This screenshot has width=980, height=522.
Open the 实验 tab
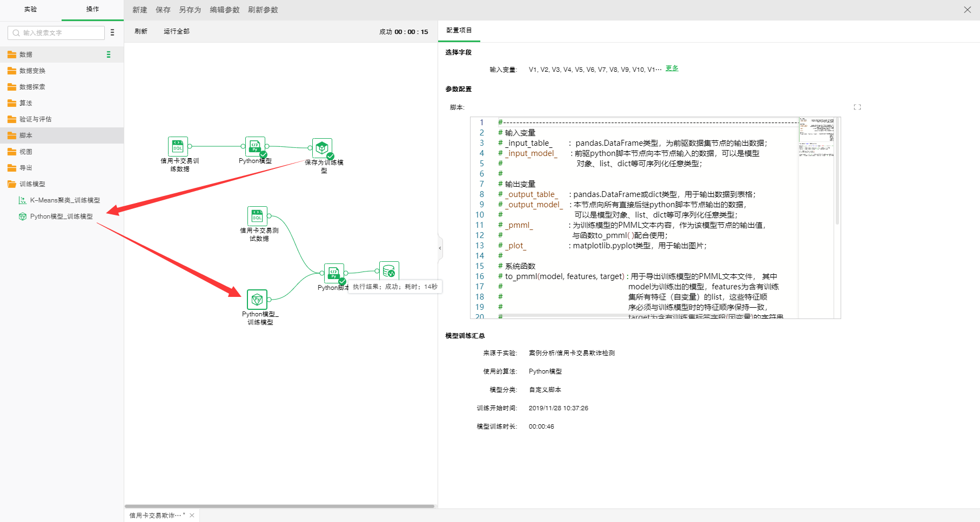31,9
